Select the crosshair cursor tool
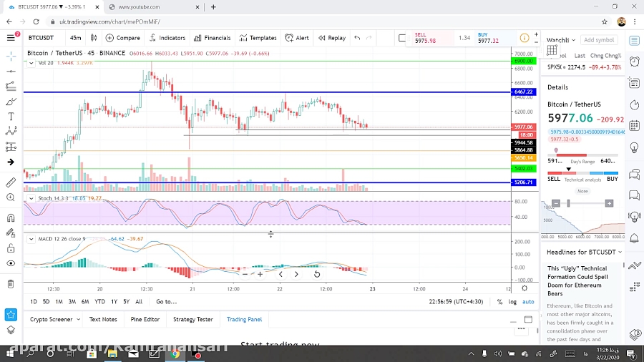The height and width of the screenshot is (362, 644). point(11,57)
